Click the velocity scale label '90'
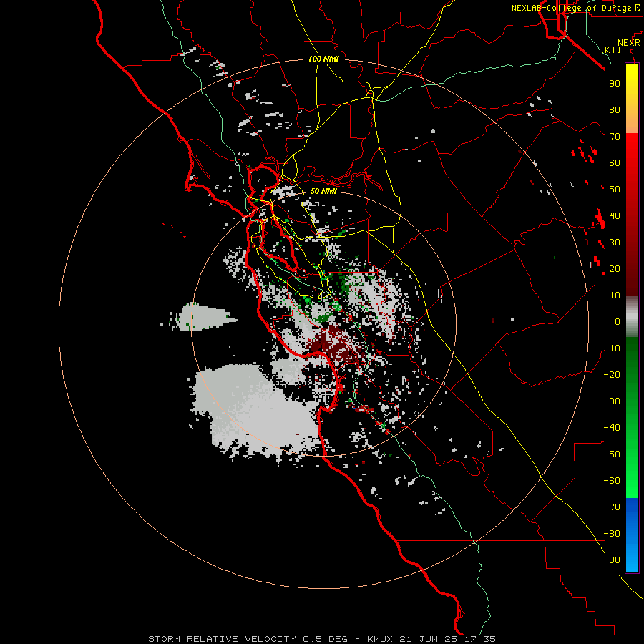The width and height of the screenshot is (644, 644). (615, 84)
